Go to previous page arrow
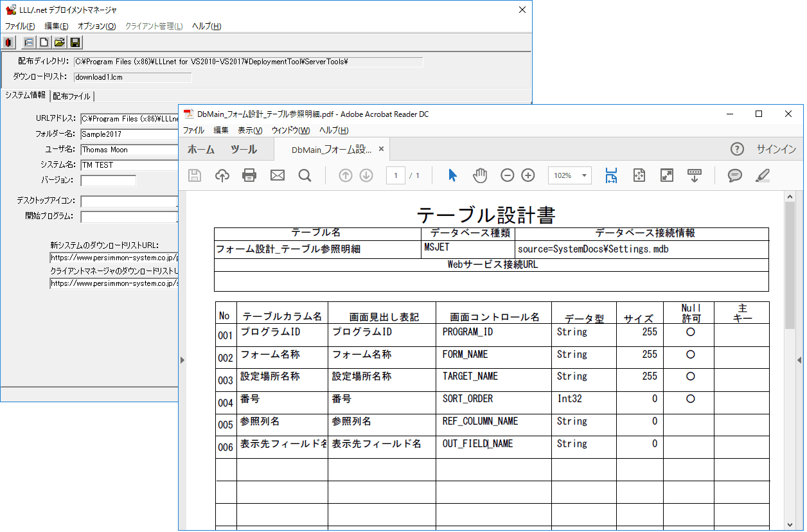This screenshot has width=807, height=532. 346,175
